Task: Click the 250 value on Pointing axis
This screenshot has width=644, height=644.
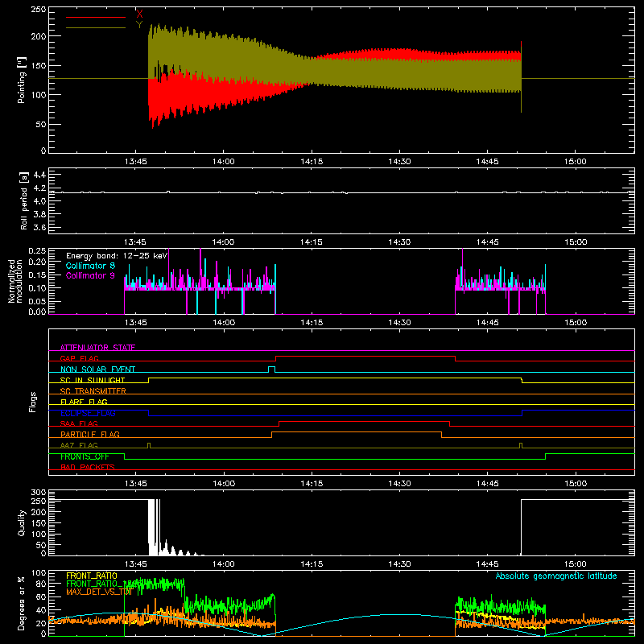Action: click(38, 10)
